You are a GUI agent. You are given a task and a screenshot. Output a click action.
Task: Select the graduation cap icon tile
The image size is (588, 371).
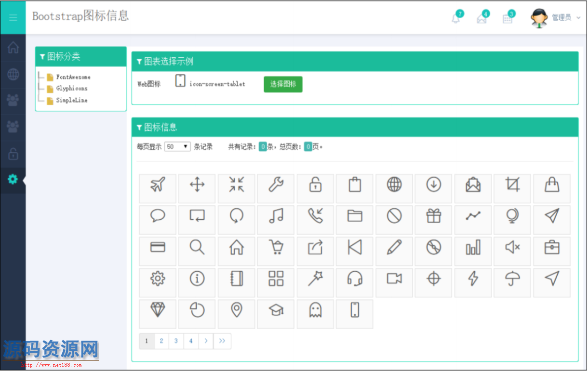(x=276, y=314)
